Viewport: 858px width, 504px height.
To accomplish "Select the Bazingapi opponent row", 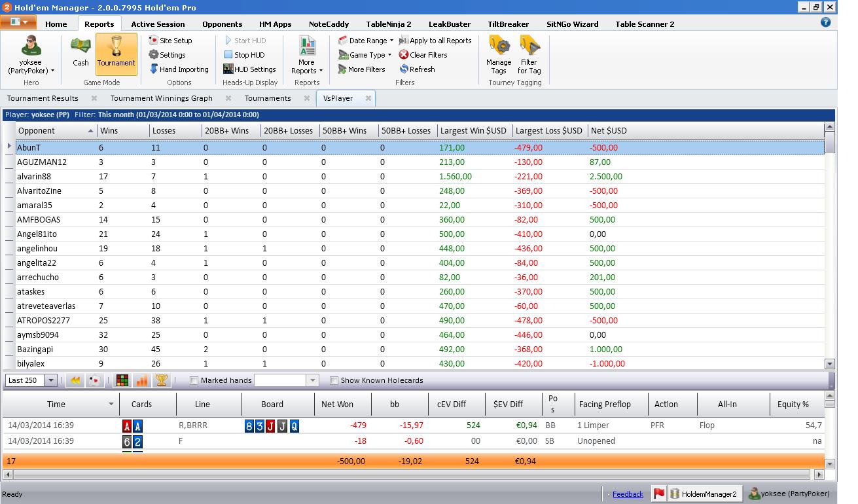I will coord(419,350).
